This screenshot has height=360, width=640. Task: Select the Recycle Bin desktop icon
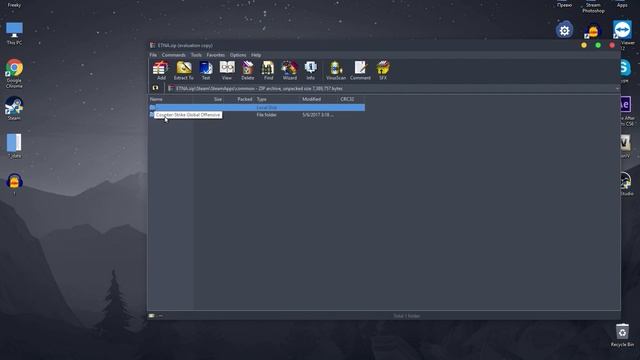622,335
